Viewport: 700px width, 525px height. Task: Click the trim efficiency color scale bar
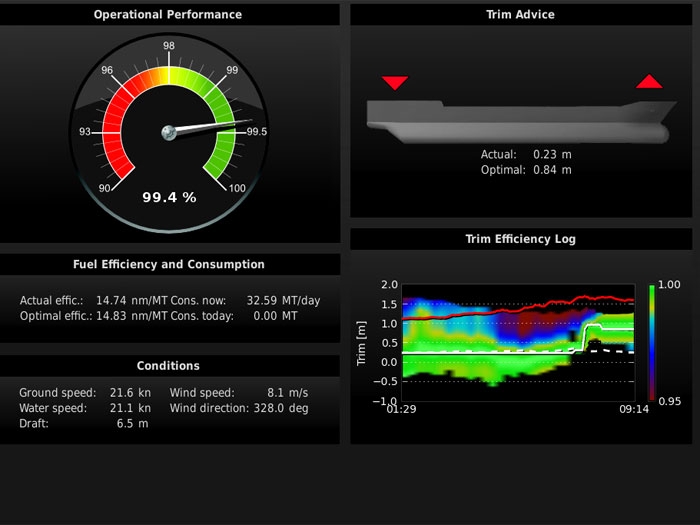coord(652,342)
